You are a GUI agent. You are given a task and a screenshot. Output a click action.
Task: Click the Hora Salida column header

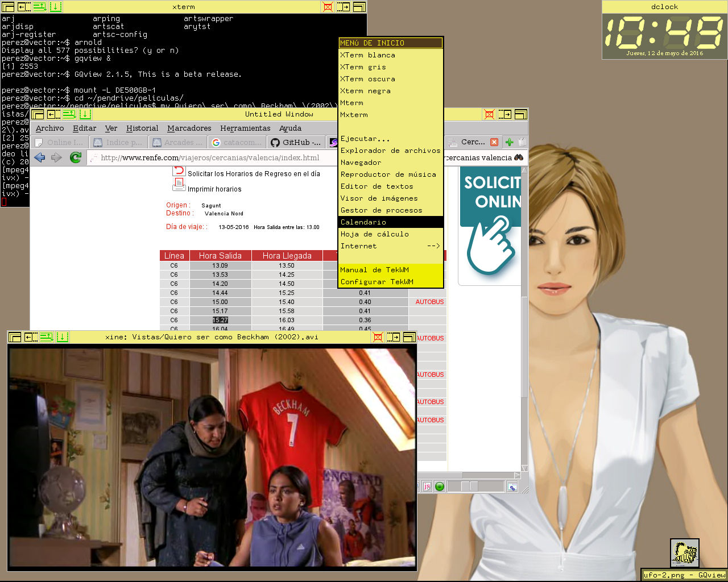tap(220, 256)
